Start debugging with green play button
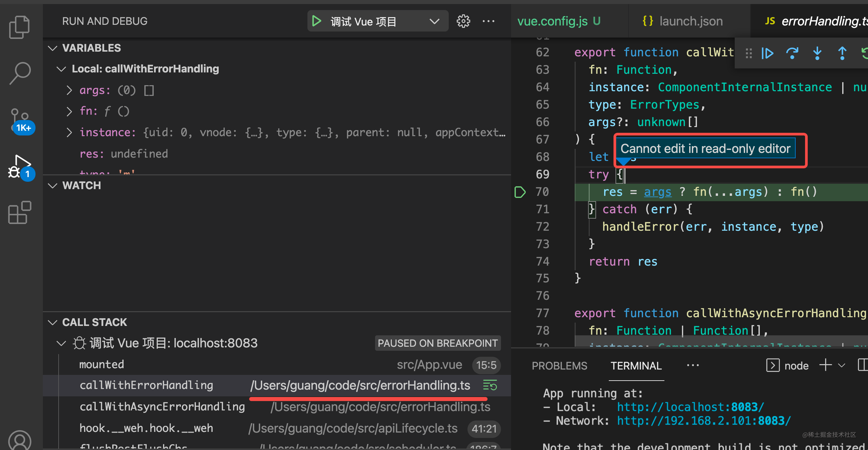Screen dimensions: 868x450 point(316,21)
